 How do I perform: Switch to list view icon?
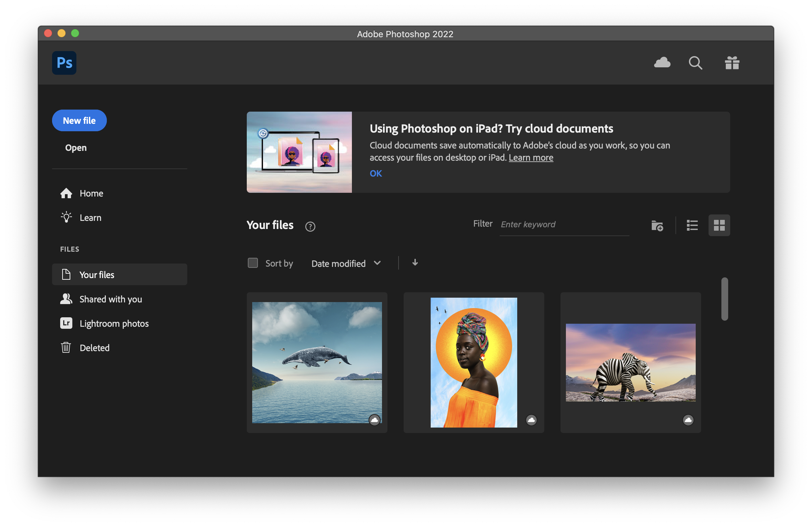[692, 225]
